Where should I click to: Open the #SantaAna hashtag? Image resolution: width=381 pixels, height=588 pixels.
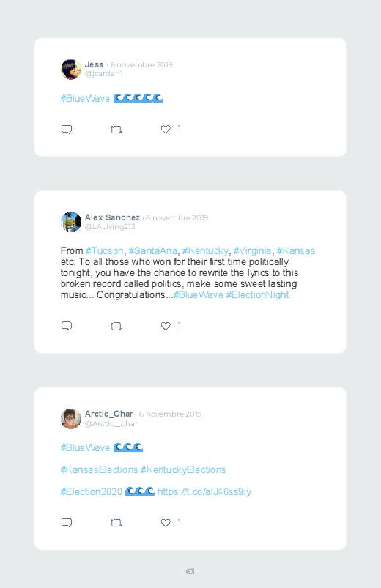pyautogui.click(x=153, y=250)
